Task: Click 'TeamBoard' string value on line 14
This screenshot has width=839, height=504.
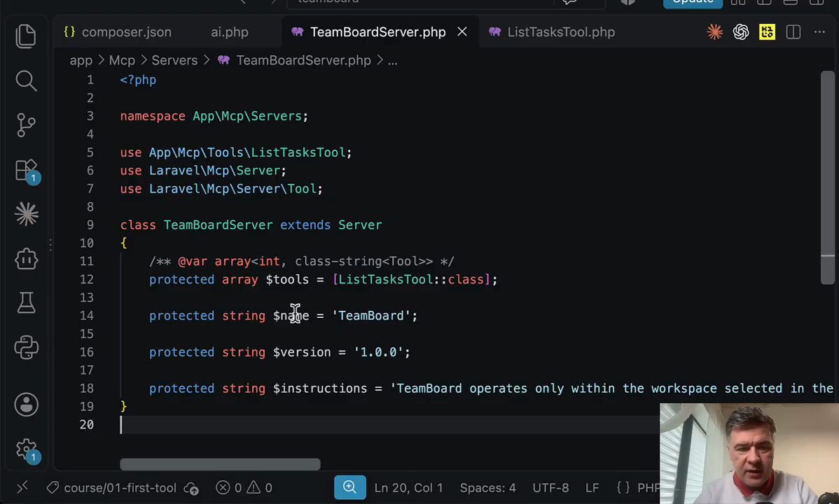Action: pyautogui.click(x=370, y=316)
